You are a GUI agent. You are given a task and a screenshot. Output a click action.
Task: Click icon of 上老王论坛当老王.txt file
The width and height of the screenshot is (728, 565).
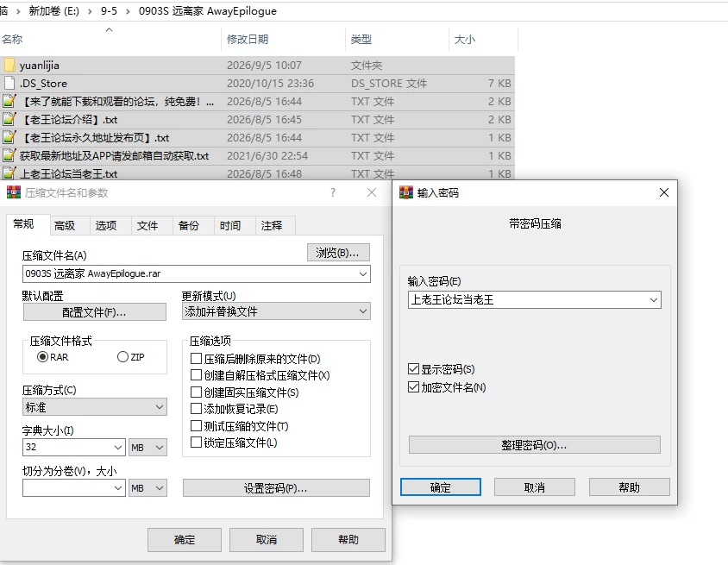(x=9, y=173)
